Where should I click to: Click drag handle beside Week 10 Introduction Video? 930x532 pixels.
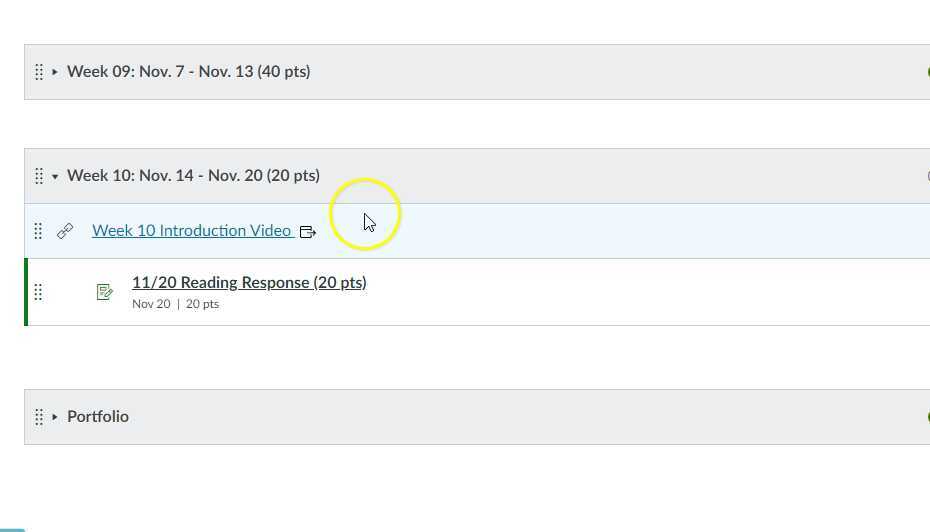(x=38, y=231)
